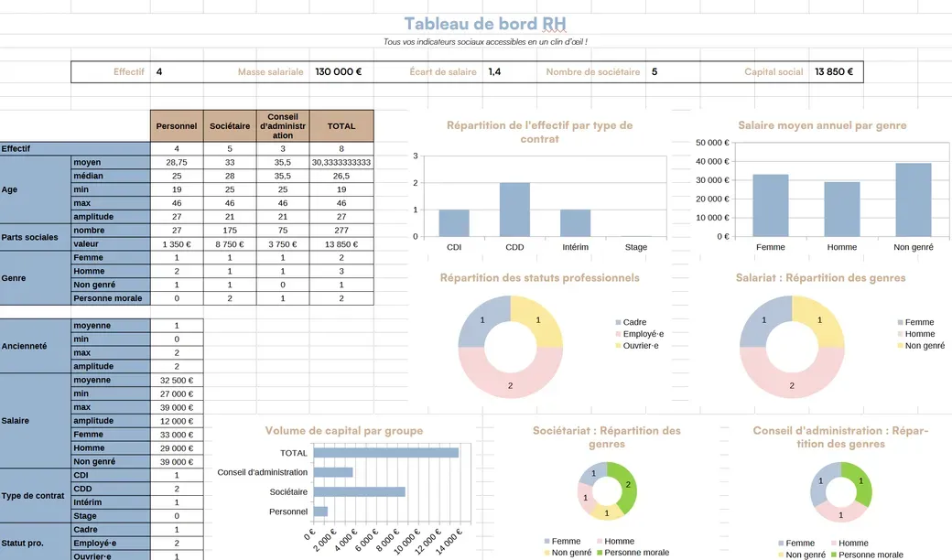Click the "Répartition des statuts professionnels" chart title
The height and width of the screenshot is (560, 952).
pos(539,278)
